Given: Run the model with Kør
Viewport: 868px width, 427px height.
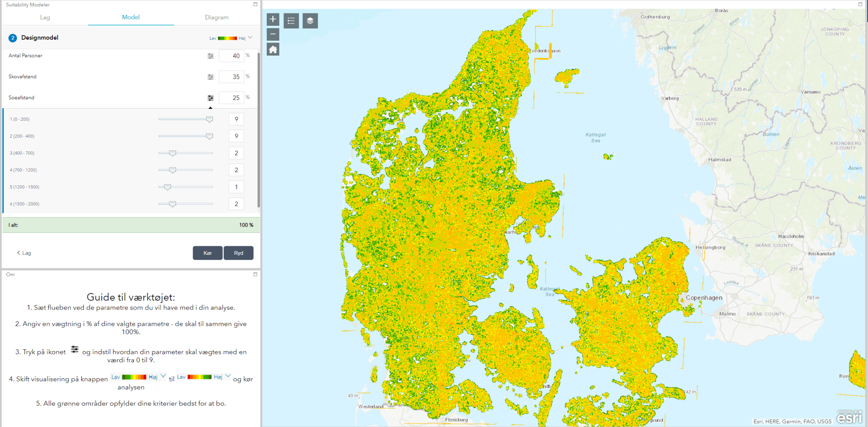Looking at the screenshot, I should [x=208, y=253].
